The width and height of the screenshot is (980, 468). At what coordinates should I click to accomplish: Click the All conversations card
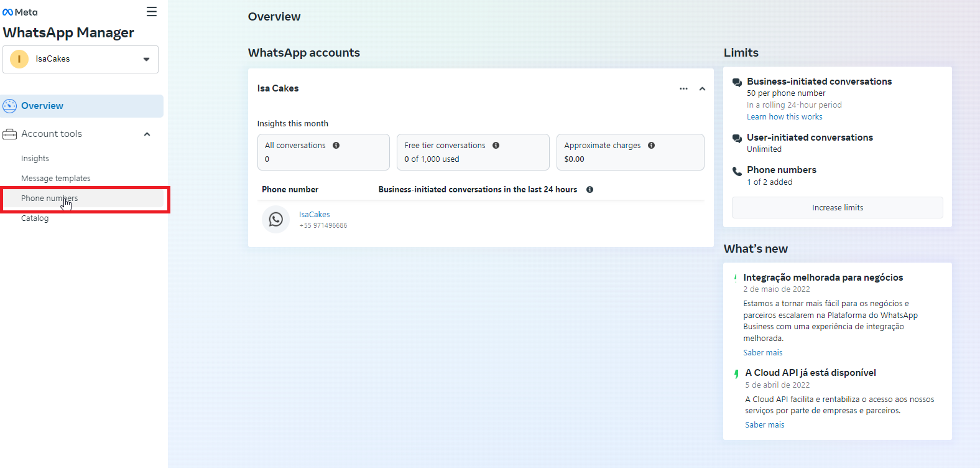pos(323,152)
